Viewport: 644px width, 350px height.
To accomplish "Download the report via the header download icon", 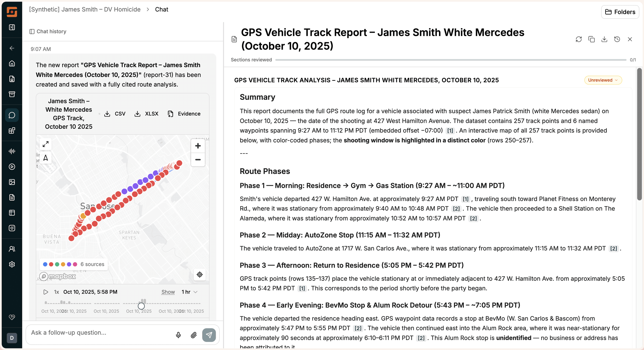I will tap(604, 39).
